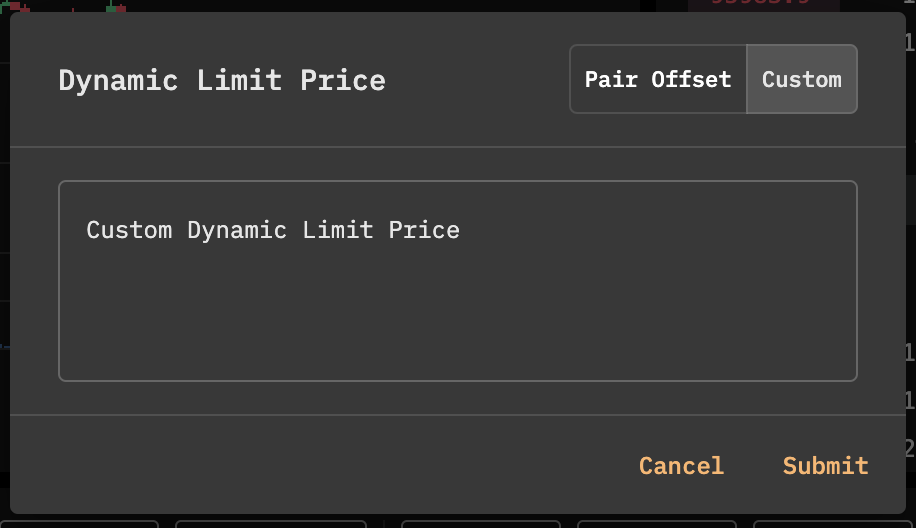Activate the Custom option in the toggle
This screenshot has height=528, width=916.
tap(801, 80)
